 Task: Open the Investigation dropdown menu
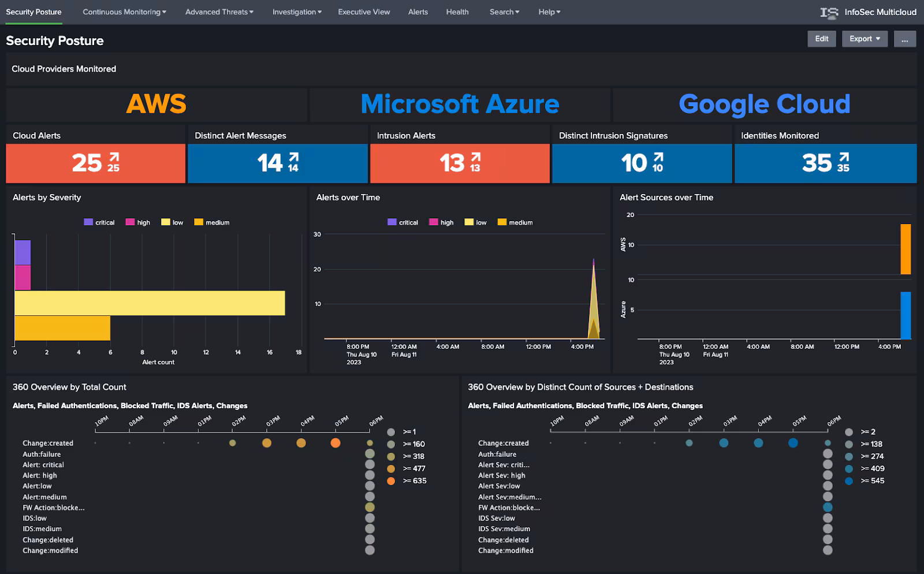(x=296, y=12)
